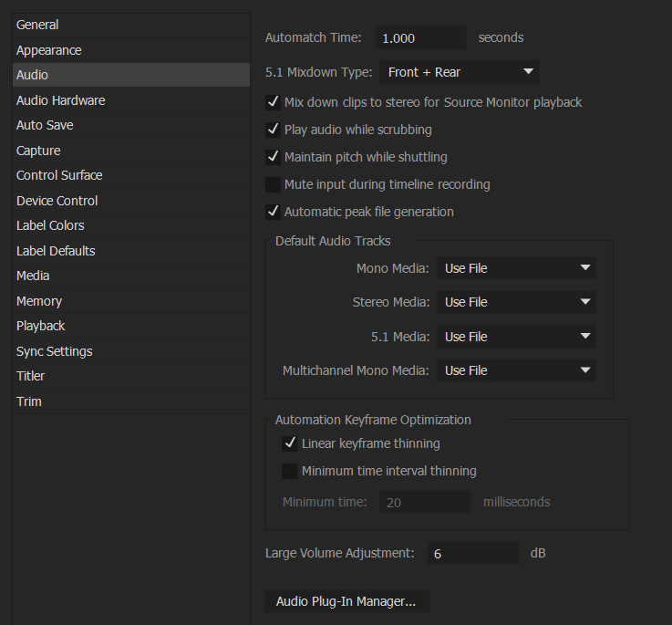
Task: Open Device Control preferences
Action: [131, 201]
